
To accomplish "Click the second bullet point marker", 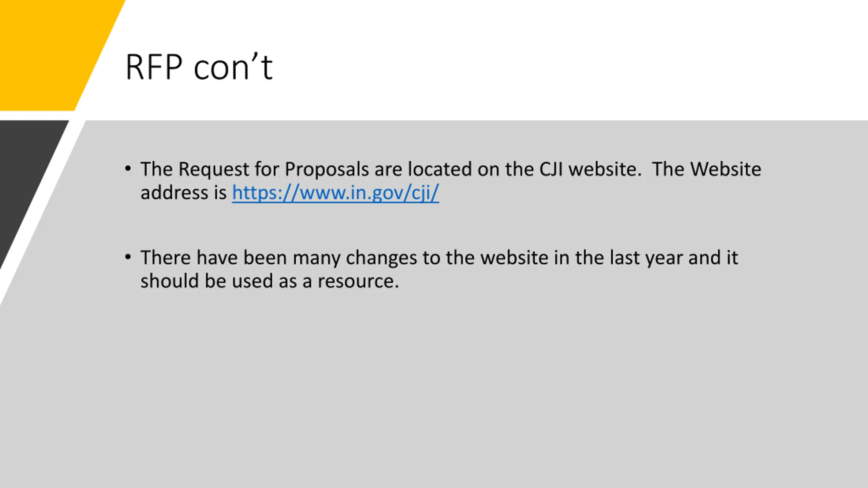I will 128,257.
